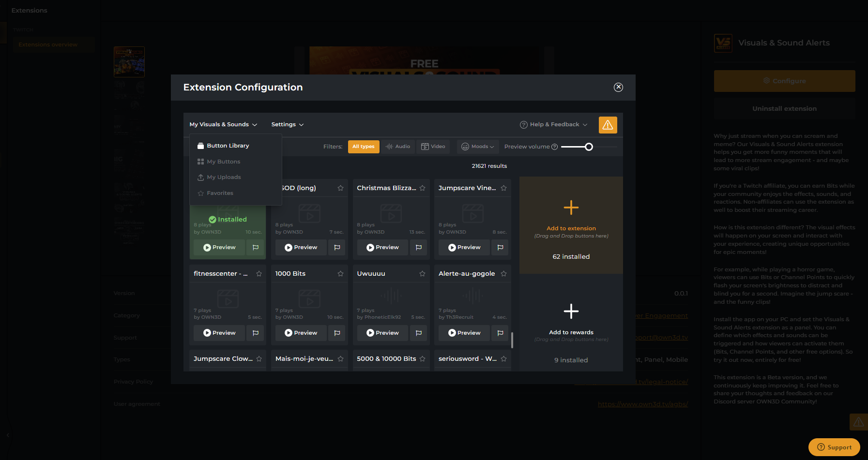
Task: Click the Add to extension plus icon
Action: point(571,208)
